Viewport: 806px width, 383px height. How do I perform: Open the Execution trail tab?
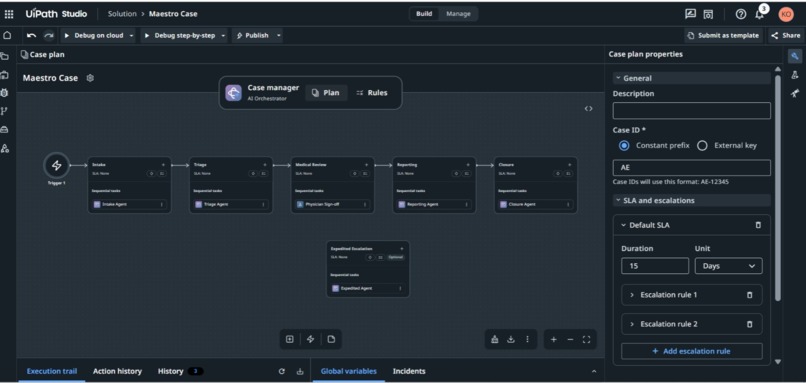(x=52, y=371)
